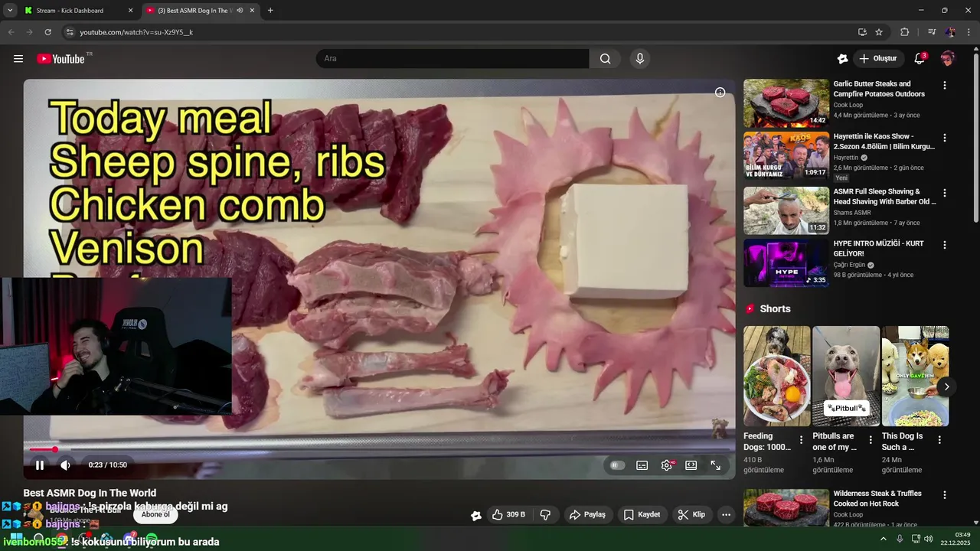Open Cook Loop channel under Garlic Butter Steaks

coord(848,105)
